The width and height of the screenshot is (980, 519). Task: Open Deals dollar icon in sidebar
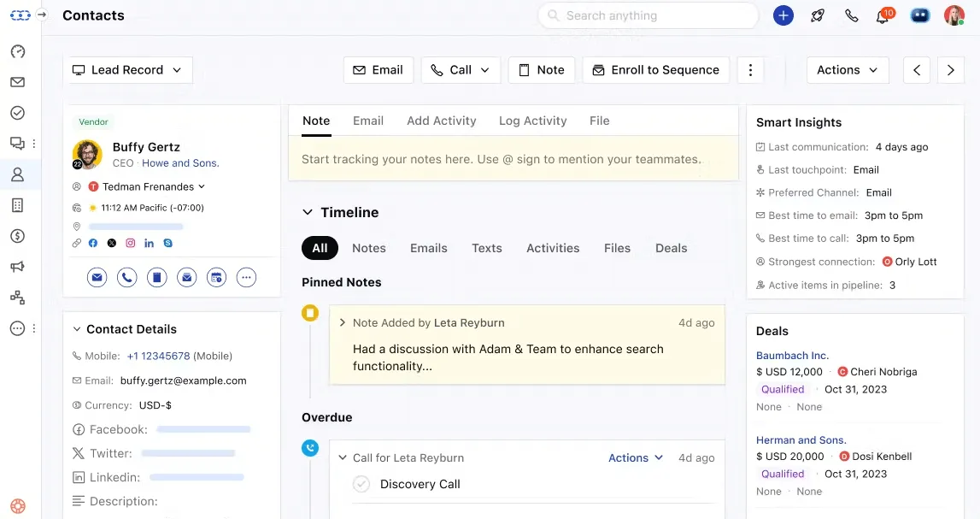click(17, 236)
